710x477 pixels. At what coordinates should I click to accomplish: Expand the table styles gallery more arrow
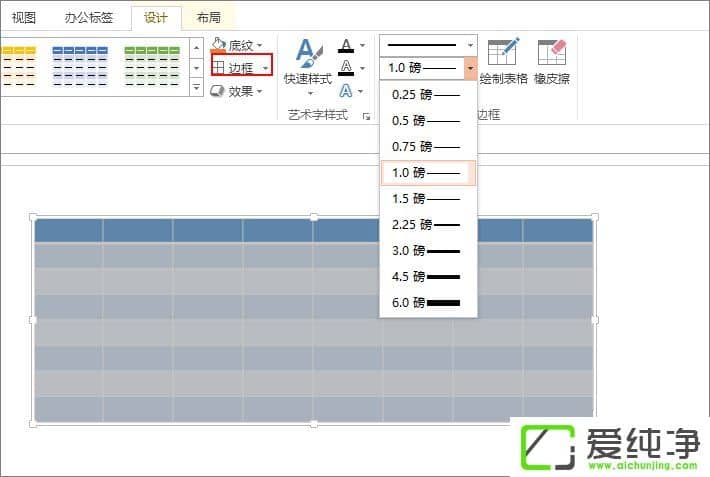pos(196,89)
